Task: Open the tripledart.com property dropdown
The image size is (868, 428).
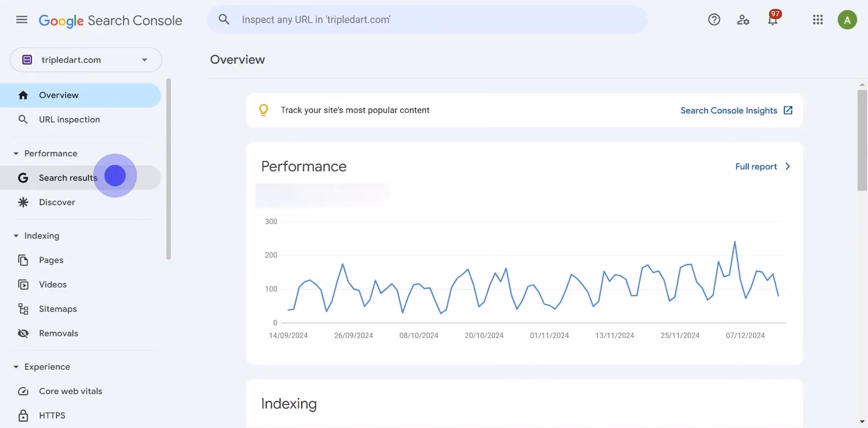Action: coord(86,60)
